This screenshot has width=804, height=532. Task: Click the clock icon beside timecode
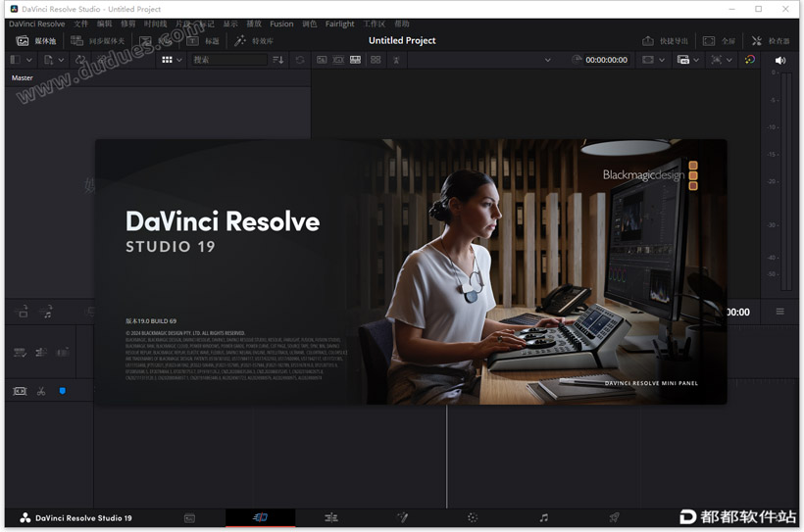(x=577, y=60)
